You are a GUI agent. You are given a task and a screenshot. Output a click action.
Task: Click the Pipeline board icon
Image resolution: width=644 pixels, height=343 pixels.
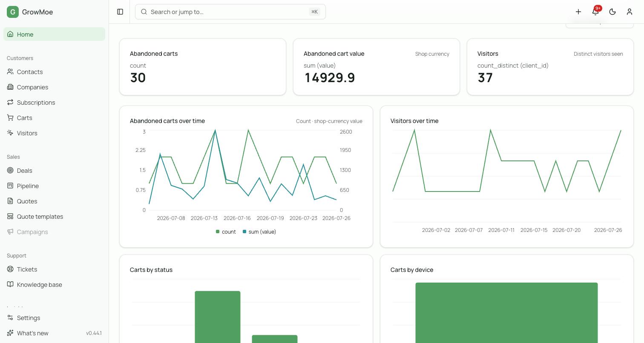tap(10, 186)
